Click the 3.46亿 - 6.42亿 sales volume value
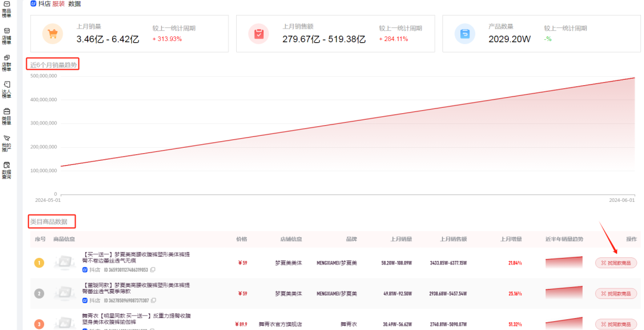 click(108, 39)
